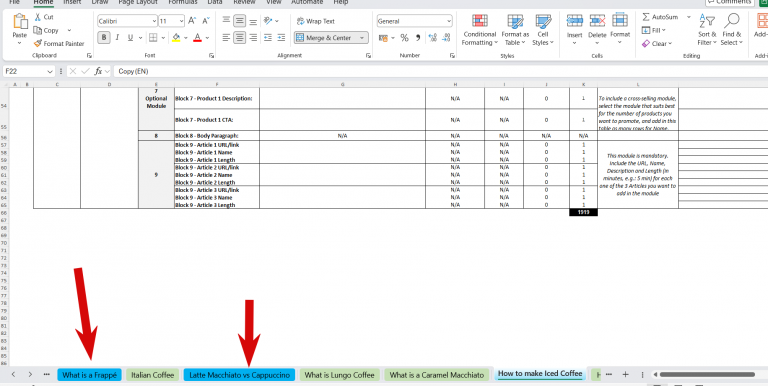The image size is (768, 386).
Task: Click the Insert cells icon
Action: (575, 21)
